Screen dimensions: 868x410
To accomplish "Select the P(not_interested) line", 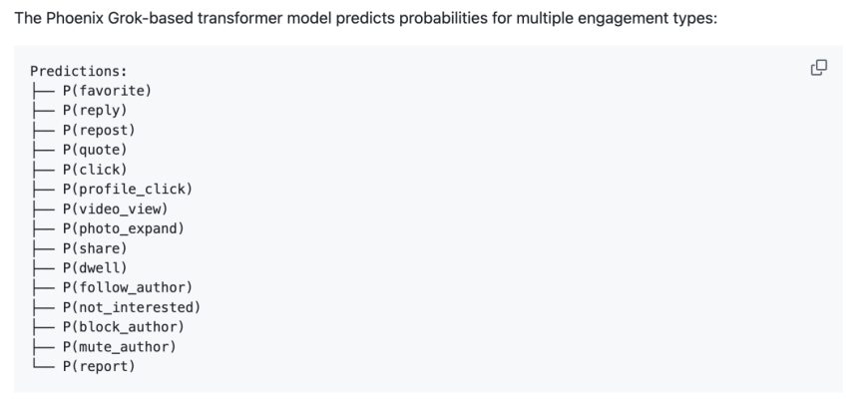I will [131, 307].
